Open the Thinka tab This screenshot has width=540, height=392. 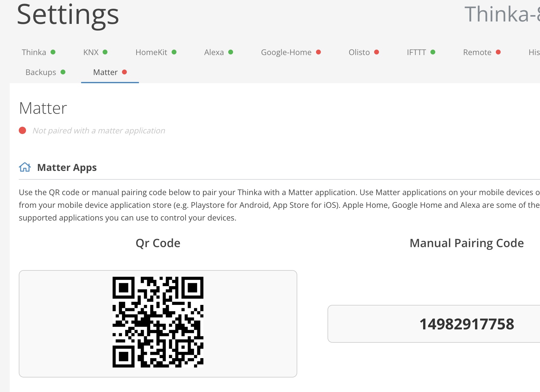(x=34, y=52)
